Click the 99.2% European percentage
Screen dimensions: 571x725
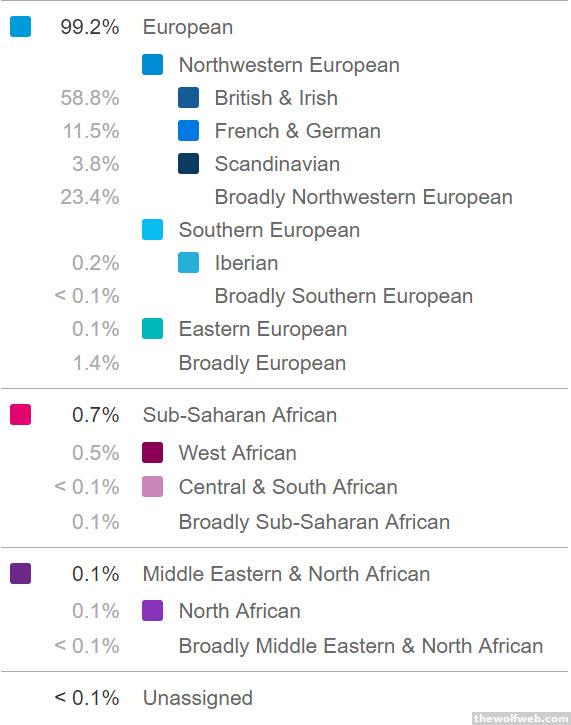click(x=90, y=27)
